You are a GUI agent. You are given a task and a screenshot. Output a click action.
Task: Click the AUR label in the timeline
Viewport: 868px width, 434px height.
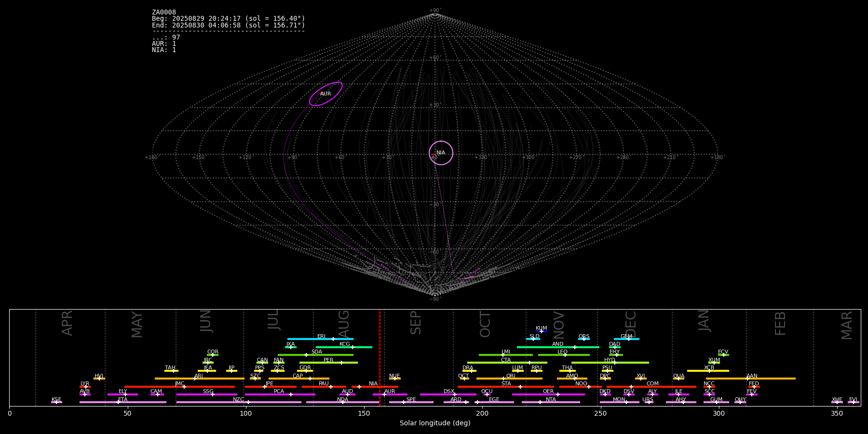point(390,392)
